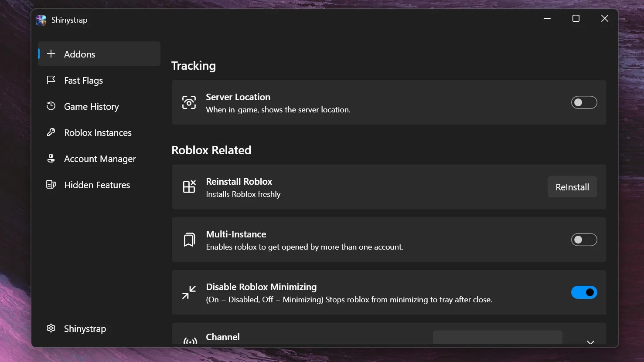The height and width of the screenshot is (362, 644).
Task: Click the Server Location target icon
Action: point(189,102)
